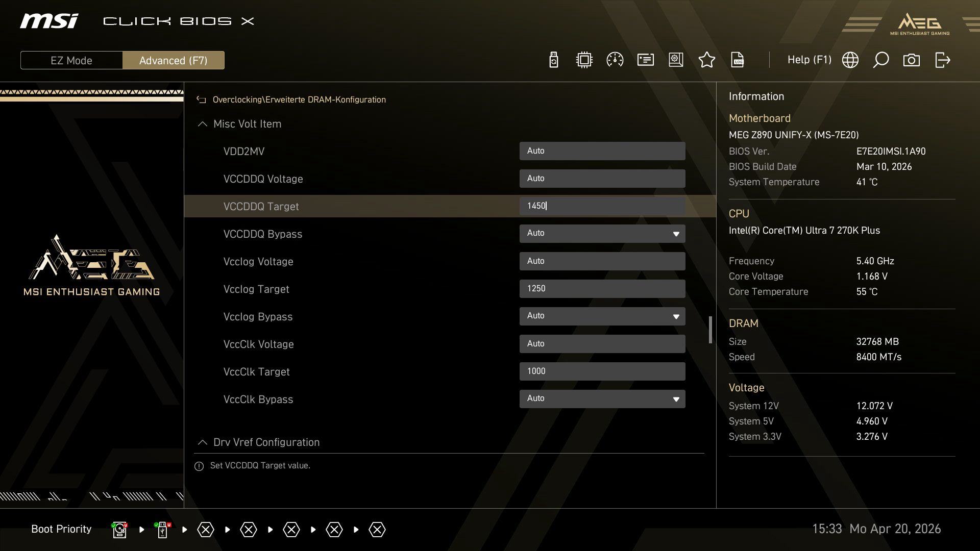Open Vcclog Bypass dropdown
The image size is (980, 551).
(x=602, y=316)
